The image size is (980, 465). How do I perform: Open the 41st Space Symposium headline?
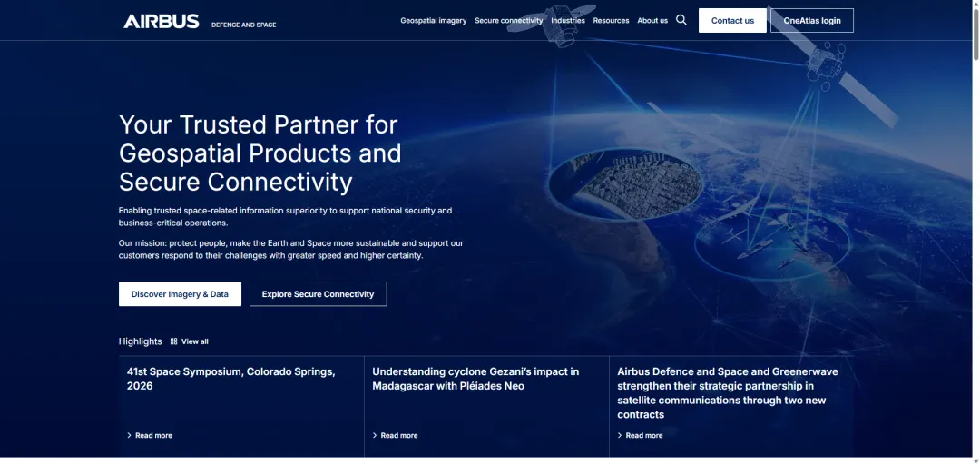click(230, 379)
